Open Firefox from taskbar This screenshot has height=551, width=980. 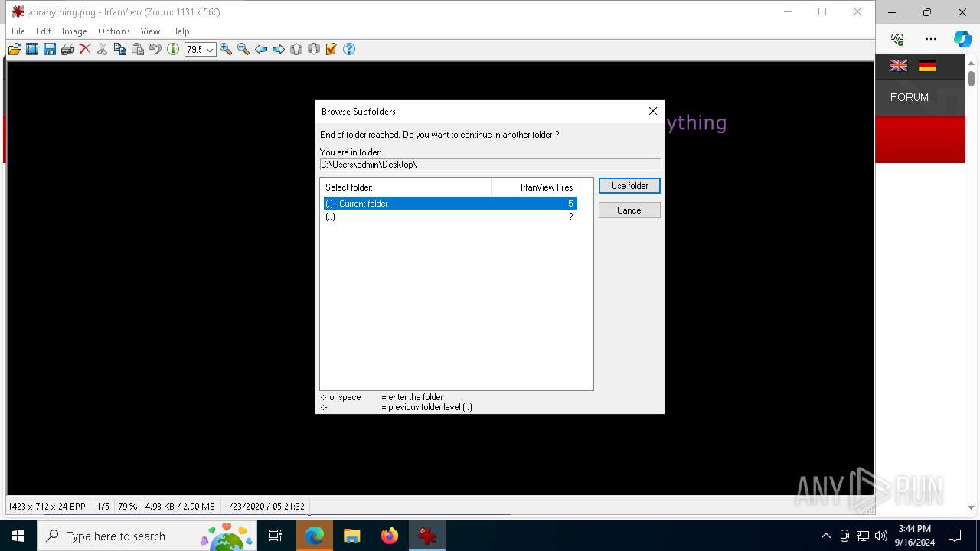390,536
